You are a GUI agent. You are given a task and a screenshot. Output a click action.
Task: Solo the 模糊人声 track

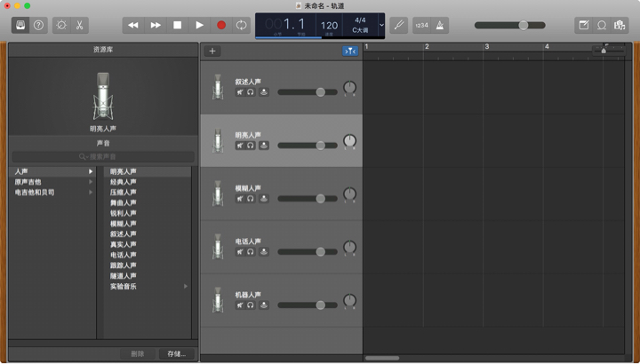(250, 199)
